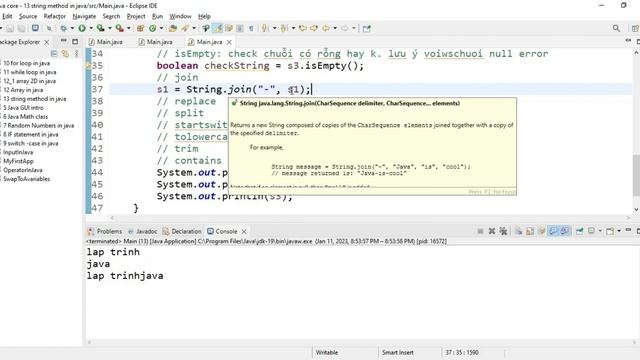This screenshot has height=360, width=640.
Task: Toggle Show Console on Standard Out change
Action: click(x=553, y=231)
